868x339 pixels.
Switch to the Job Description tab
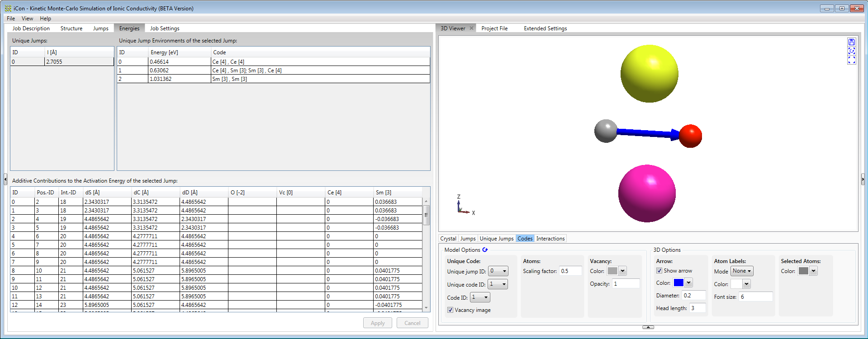pos(31,28)
